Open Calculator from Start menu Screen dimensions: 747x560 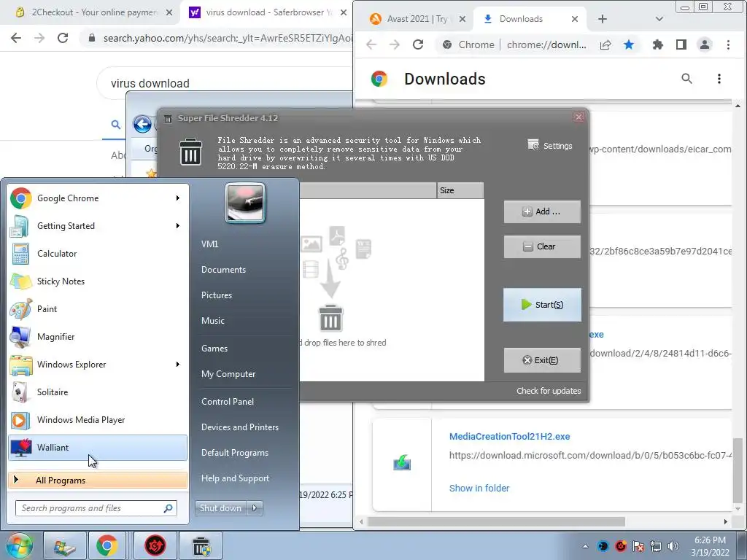[x=98, y=253]
